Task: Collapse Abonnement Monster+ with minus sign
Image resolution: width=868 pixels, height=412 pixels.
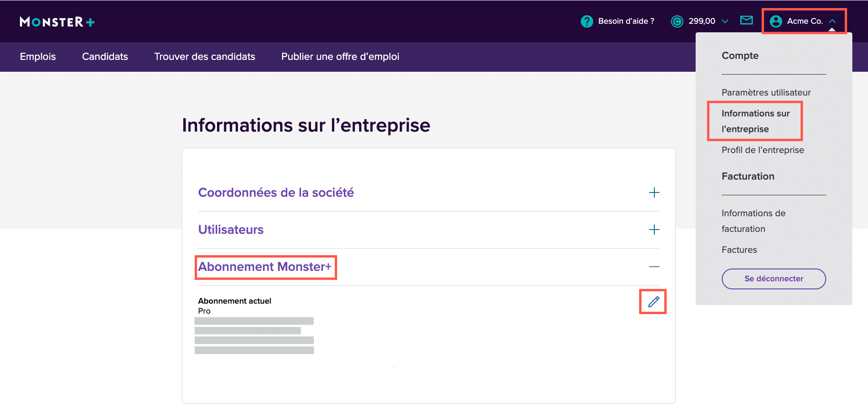Action: (654, 267)
